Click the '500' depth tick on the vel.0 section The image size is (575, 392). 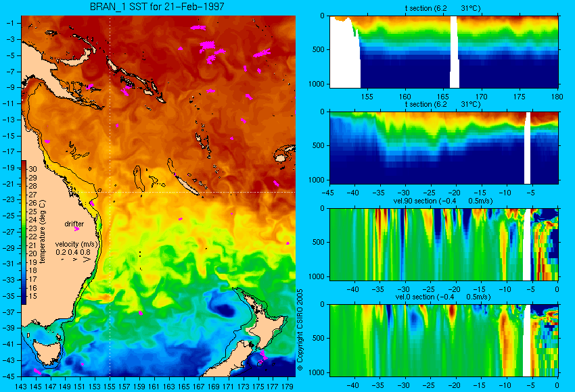[x=319, y=338]
